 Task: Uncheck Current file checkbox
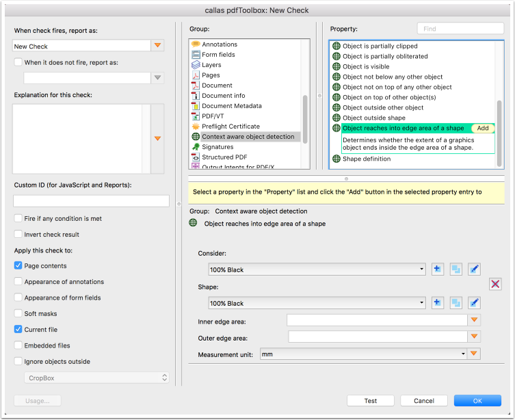coord(18,330)
